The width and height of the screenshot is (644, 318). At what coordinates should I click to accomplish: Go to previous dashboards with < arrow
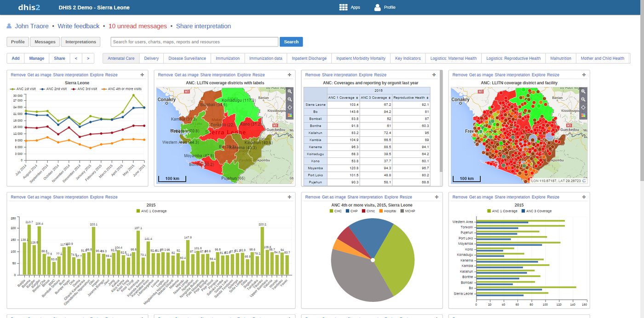(x=76, y=58)
